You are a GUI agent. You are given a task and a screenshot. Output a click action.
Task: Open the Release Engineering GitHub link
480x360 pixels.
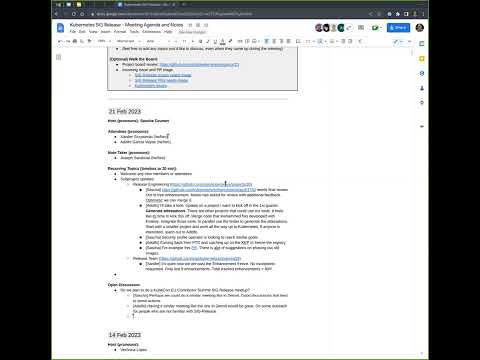(211, 184)
